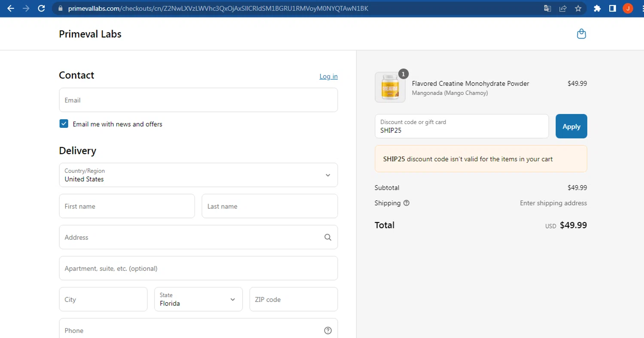Click the creatine product thumbnail
Screen dimensions: 644x338
(x=390, y=87)
